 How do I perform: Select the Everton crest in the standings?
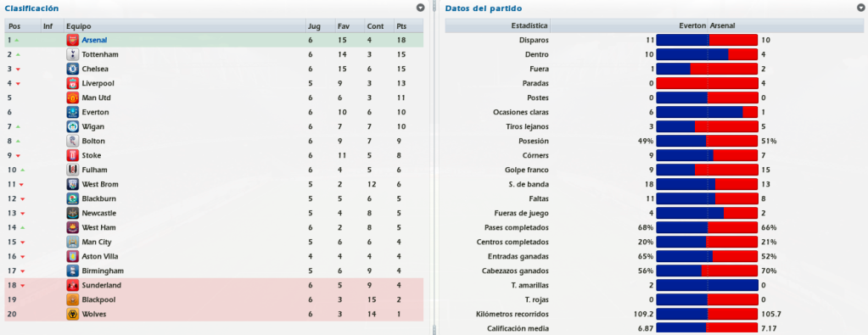point(72,112)
